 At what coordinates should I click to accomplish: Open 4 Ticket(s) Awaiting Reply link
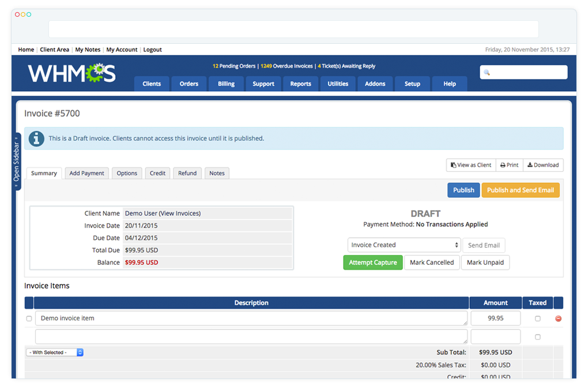click(x=346, y=66)
